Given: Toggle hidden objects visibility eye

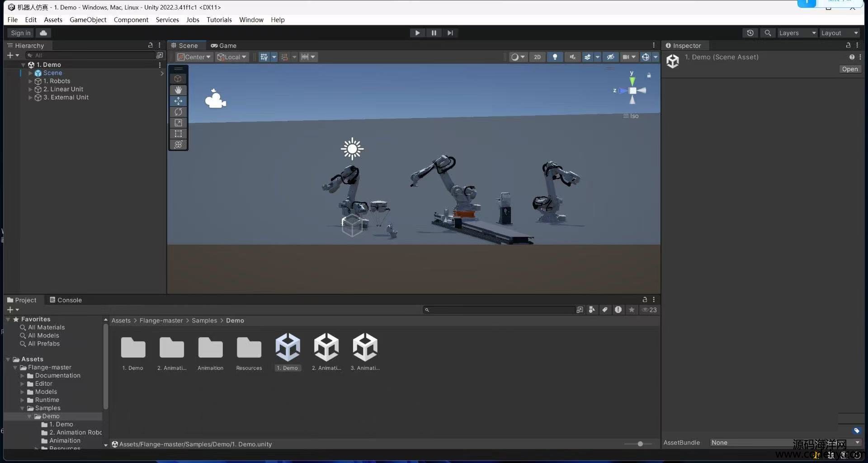Looking at the screenshot, I should [610, 57].
